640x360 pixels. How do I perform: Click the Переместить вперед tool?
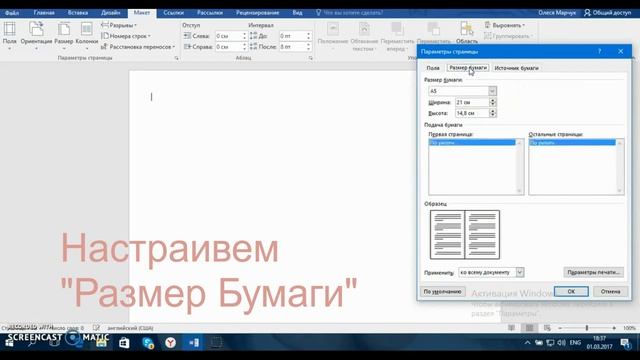pos(397,36)
